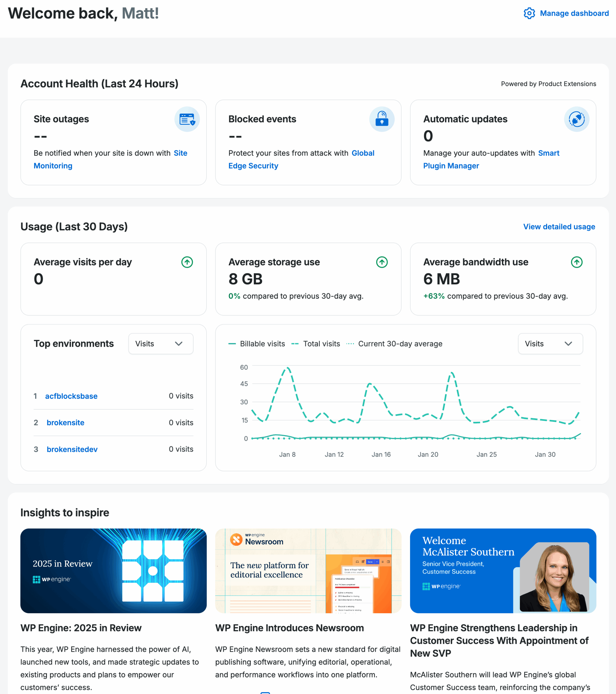Click the Blocked events padlock icon

point(382,119)
